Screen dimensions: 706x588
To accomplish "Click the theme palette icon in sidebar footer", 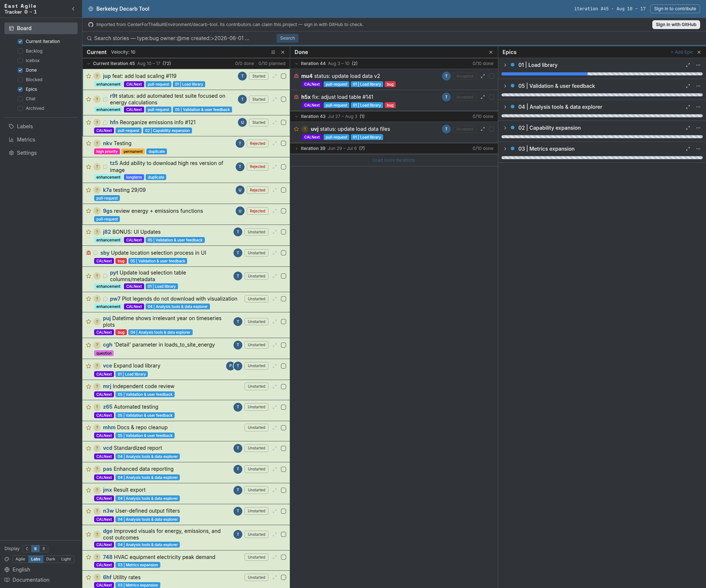I will [x=7, y=559].
